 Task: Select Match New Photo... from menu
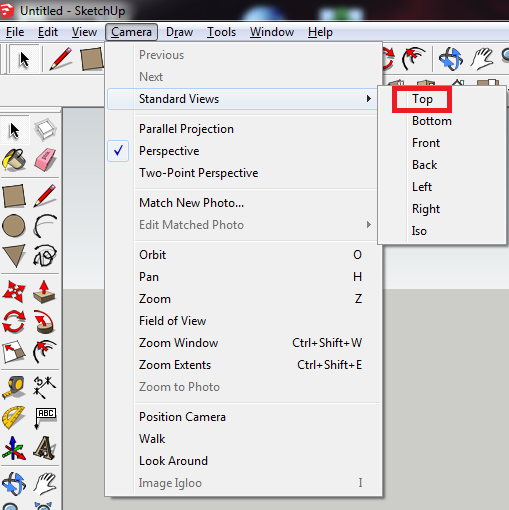pyautogui.click(x=242, y=203)
